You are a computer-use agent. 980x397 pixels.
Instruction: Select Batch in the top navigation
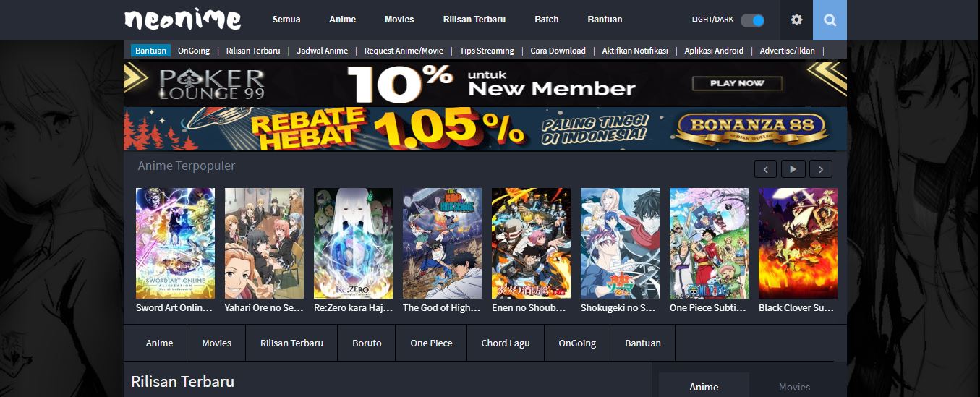(547, 20)
